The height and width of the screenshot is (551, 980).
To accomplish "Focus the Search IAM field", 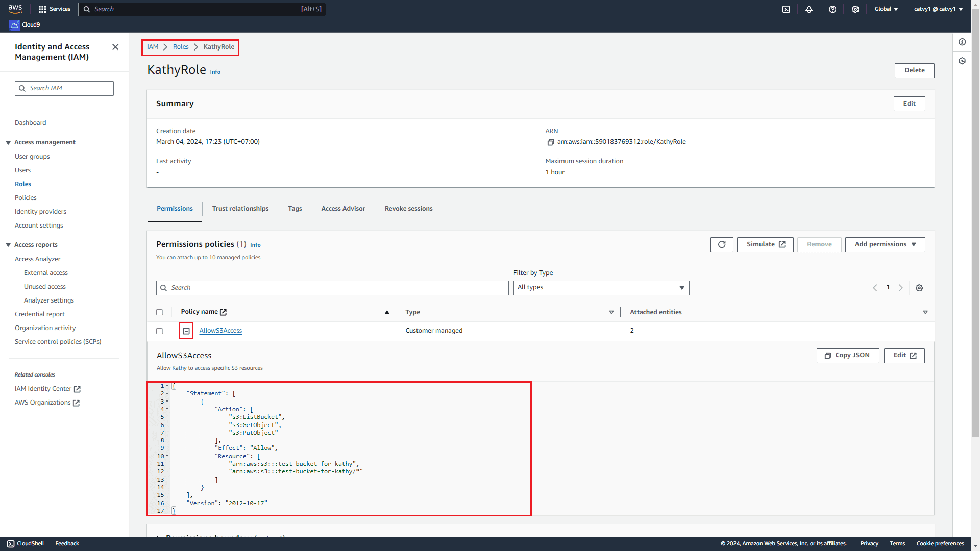I will click(64, 88).
